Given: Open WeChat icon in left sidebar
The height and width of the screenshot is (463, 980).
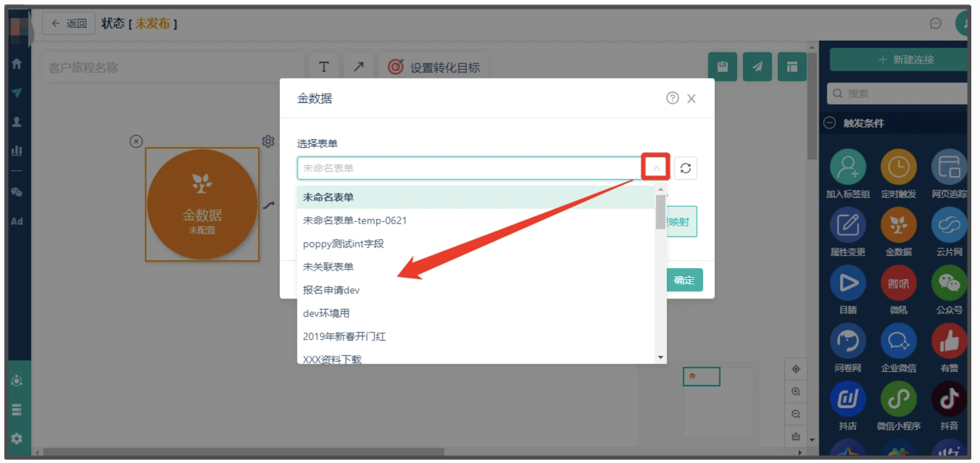Looking at the screenshot, I should point(17,192).
